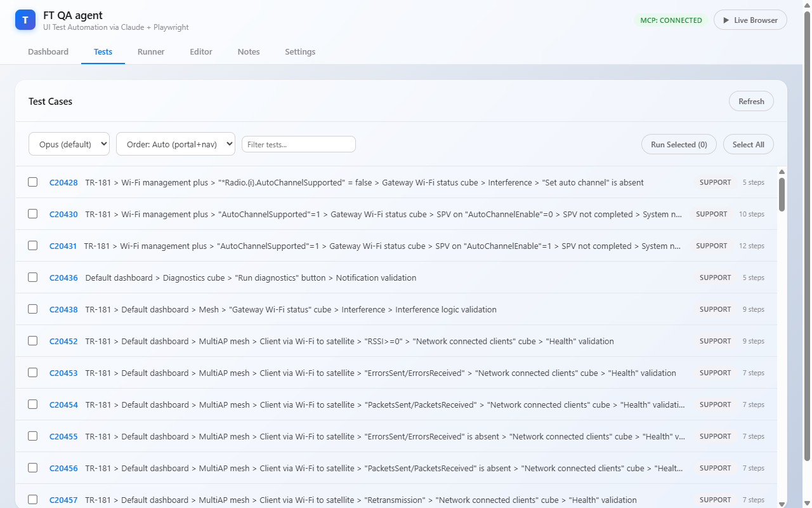Click the MCP: CONNECTED status badge
This screenshot has width=812, height=508.
tap(671, 20)
